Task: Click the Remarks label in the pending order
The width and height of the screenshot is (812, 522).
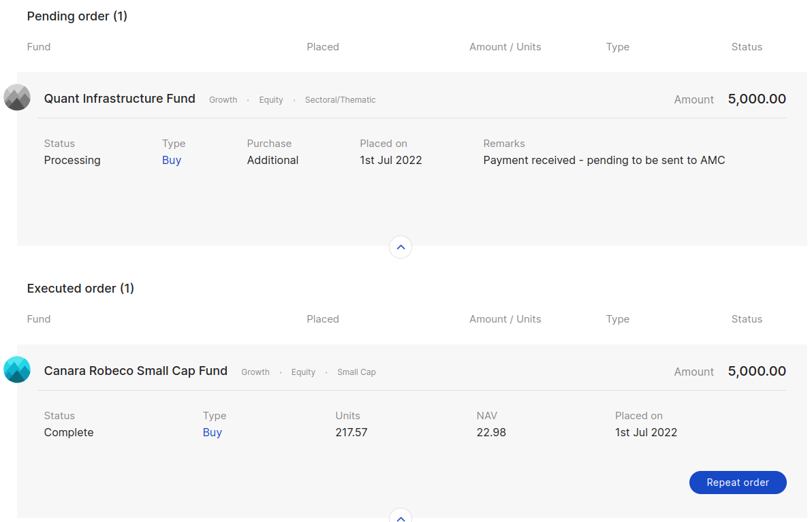Action: 504,144
